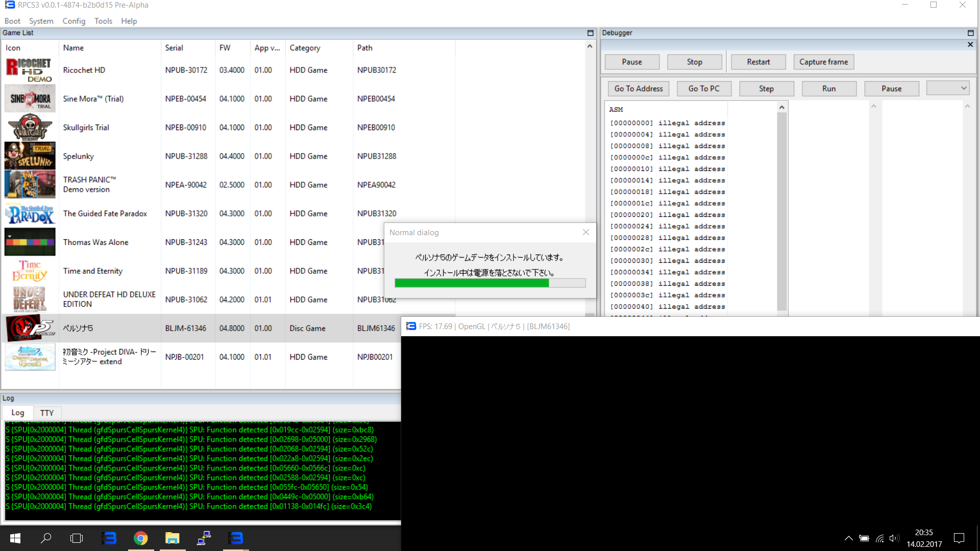Image resolution: width=980 pixels, height=551 pixels.
Task: Click the Restart button
Action: [758, 62]
